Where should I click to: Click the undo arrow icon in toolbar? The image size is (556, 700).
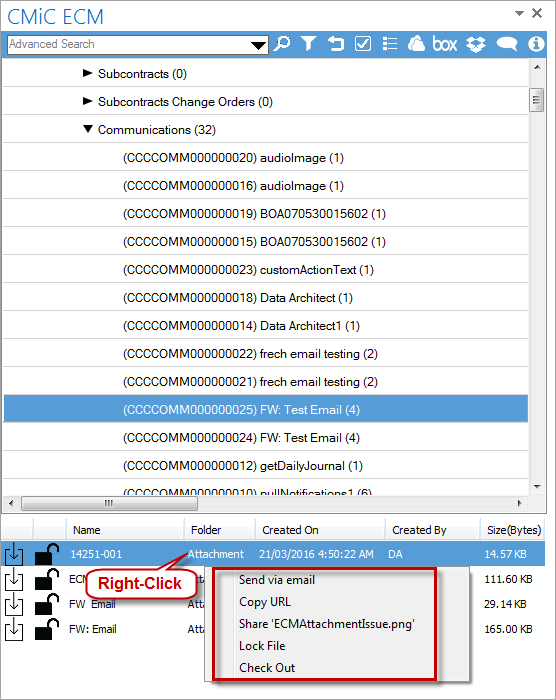(x=336, y=44)
